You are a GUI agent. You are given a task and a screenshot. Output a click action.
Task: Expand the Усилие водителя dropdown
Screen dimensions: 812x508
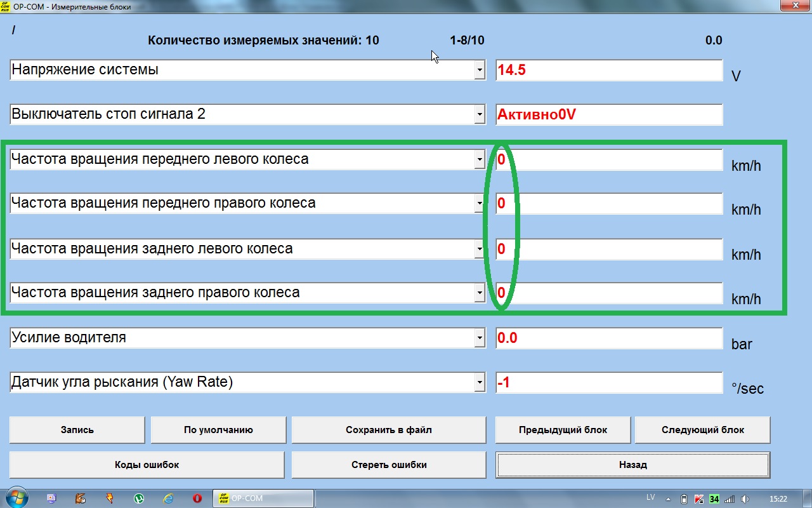pyautogui.click(x=480, y=339)
